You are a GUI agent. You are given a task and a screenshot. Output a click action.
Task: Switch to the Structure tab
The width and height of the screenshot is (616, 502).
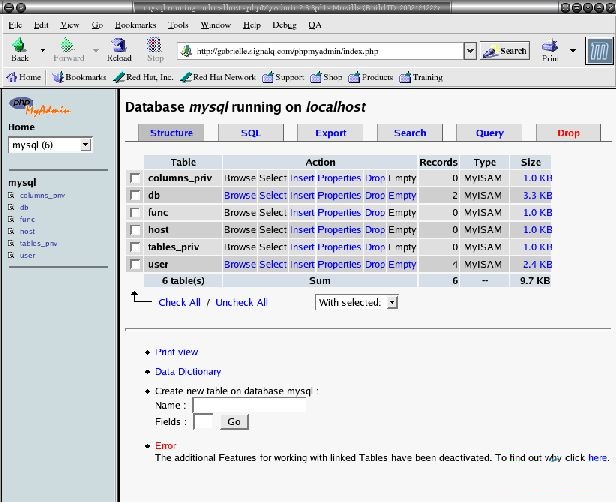[171, 133]
